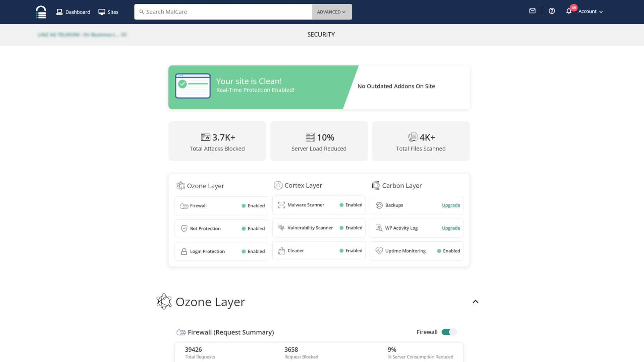
Task: Click the Server Load Reduced icon
Action: click(x=310, y=137)
